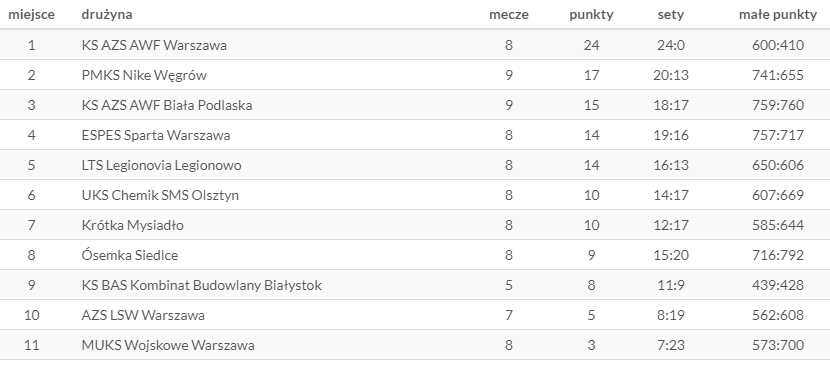Screen dimensions: 830x366
Task: Click the 573:700 small points cell
Action: pos(778,345)
